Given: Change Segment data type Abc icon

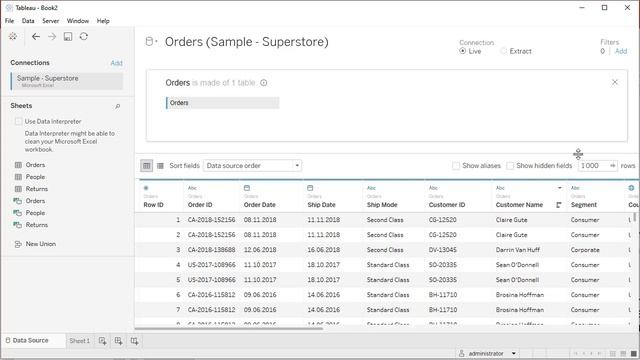Looking at the screenshot, I should pos(576,188).
